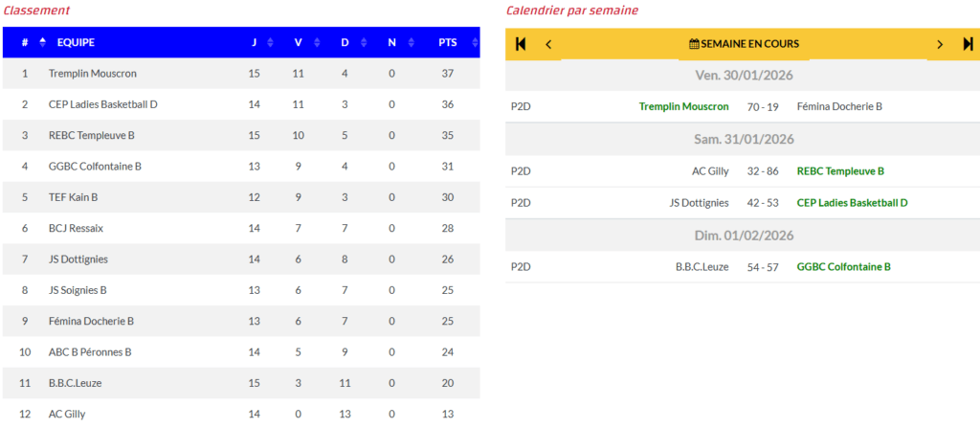Open Tremplin Mouscron in match result
Image resolution: width=980 pixels, height=428 pixels.
coord(683,107)
